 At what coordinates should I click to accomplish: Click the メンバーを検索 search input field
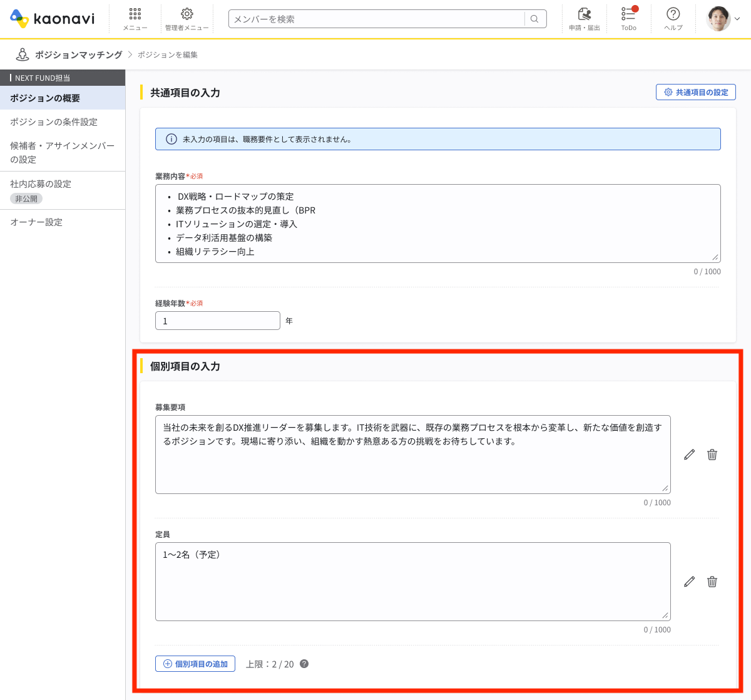point(375,19)
